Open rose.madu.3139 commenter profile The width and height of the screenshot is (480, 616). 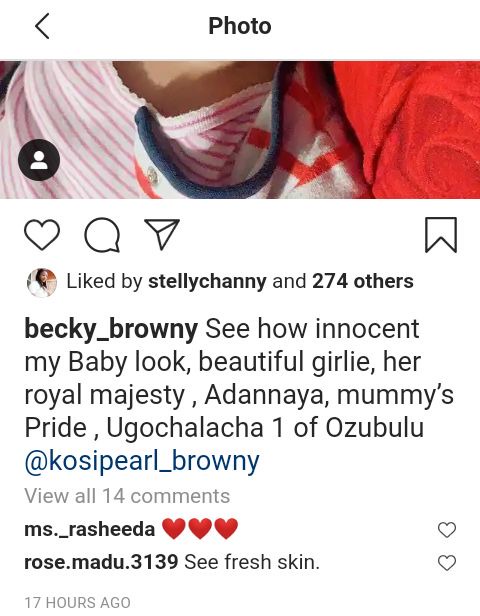pos(101,562)
